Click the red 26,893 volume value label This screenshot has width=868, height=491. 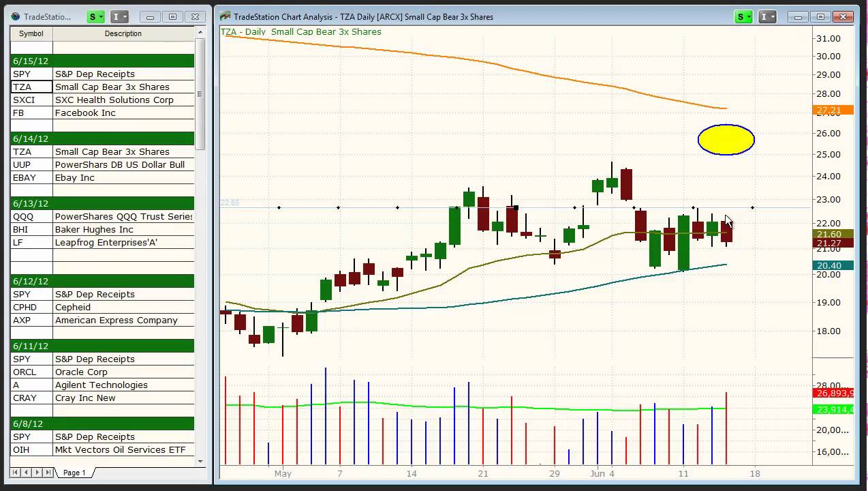[x=833, y=393]
